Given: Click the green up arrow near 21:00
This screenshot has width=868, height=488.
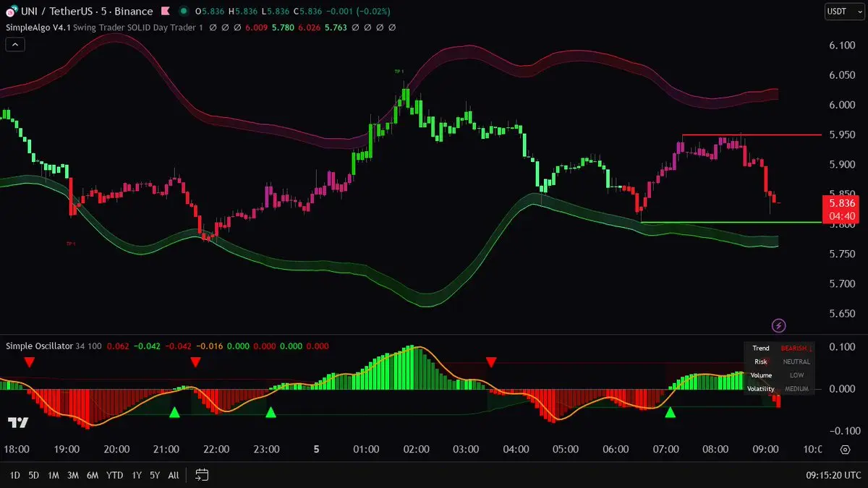Looking at the screenshot, I should coord(174,413).
